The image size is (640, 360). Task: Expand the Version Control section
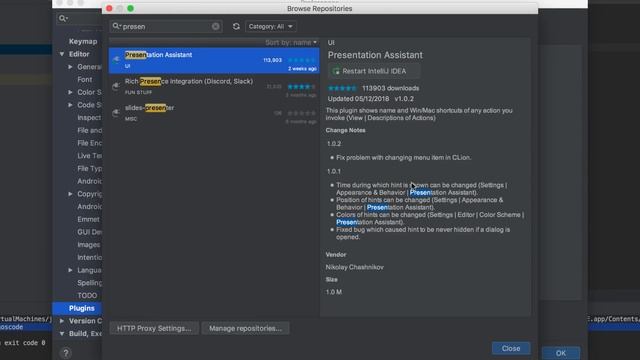[x=62, y=321]
